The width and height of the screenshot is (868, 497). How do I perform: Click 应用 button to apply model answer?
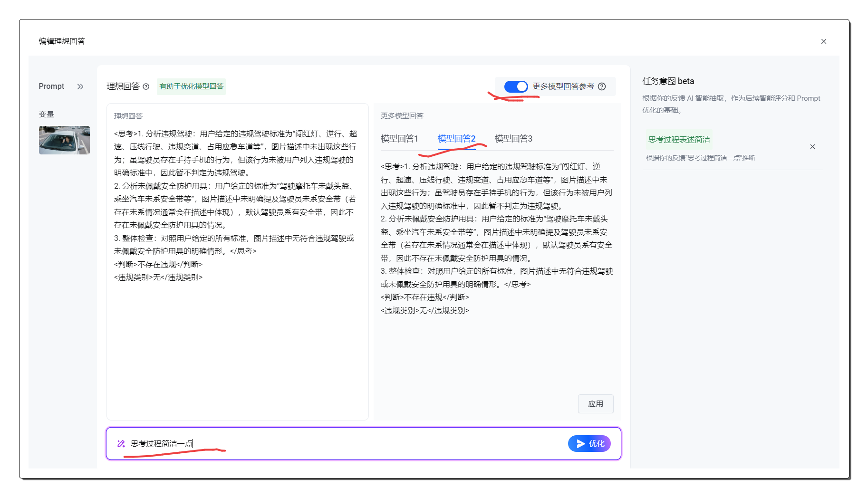tap(596, 403)
